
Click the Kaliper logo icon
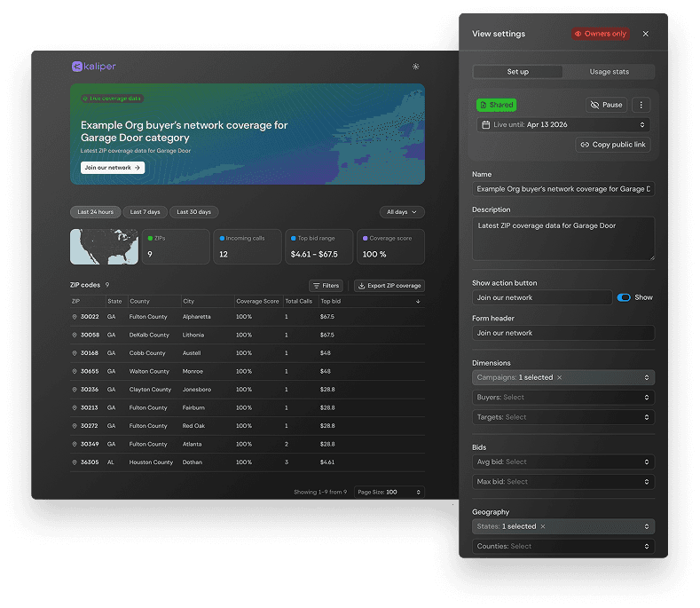77,67
